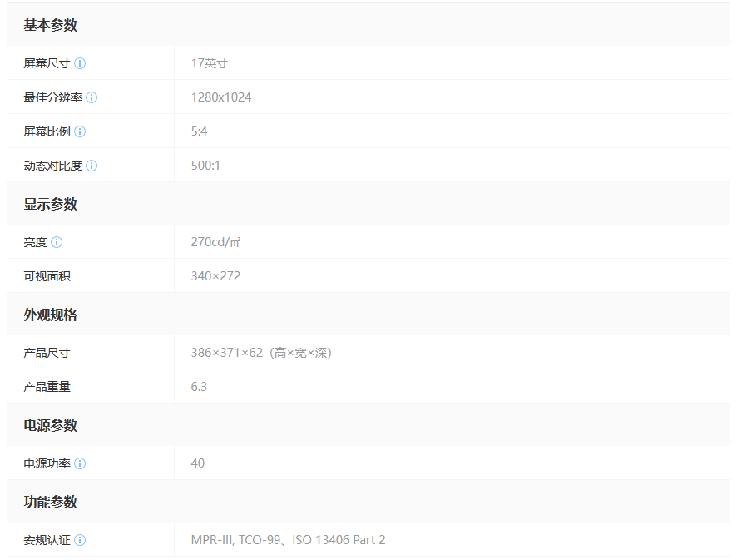Click the 电源参数 section heading
The image size is (737, 560).
point(50,425)
